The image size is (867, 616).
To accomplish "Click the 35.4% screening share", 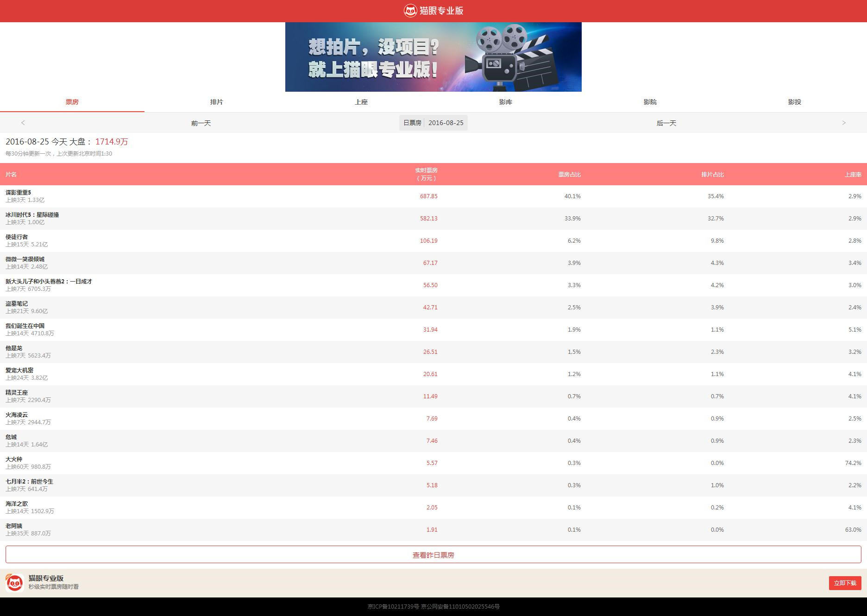I will (x=716, y=196).
